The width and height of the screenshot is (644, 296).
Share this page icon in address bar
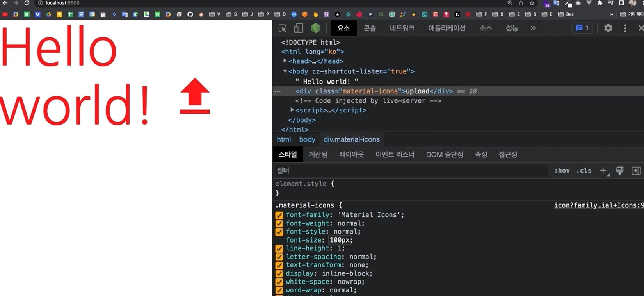[x=521, y=3]
